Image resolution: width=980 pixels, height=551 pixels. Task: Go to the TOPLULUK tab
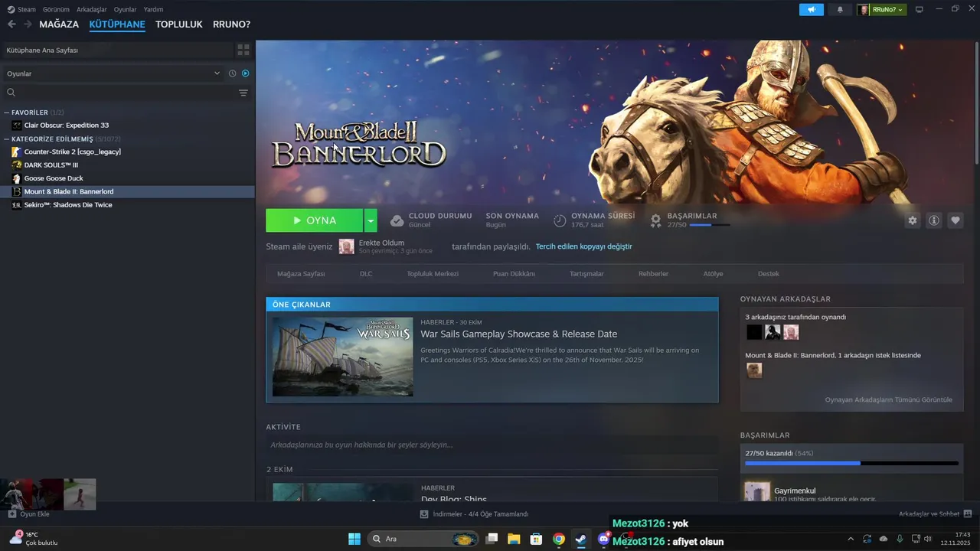[179, 24]
